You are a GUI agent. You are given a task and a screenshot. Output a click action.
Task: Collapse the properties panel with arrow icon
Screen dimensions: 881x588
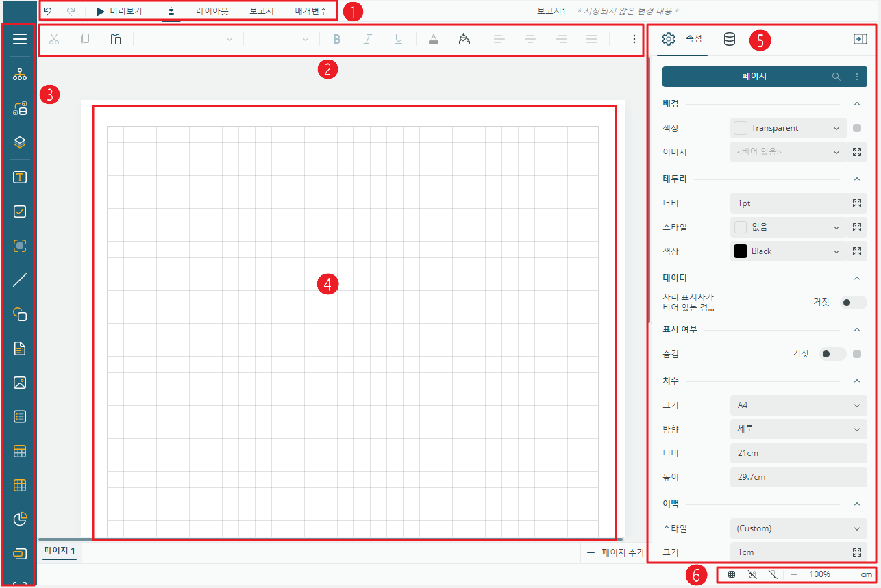click(860, 39)
